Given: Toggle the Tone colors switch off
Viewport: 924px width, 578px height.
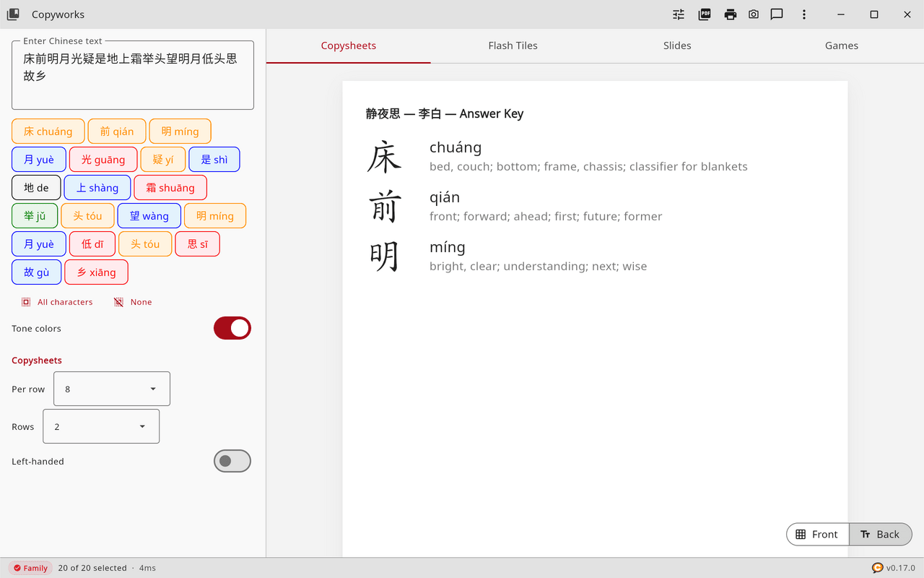Looking at the screenshot, I should click(232, 328).
